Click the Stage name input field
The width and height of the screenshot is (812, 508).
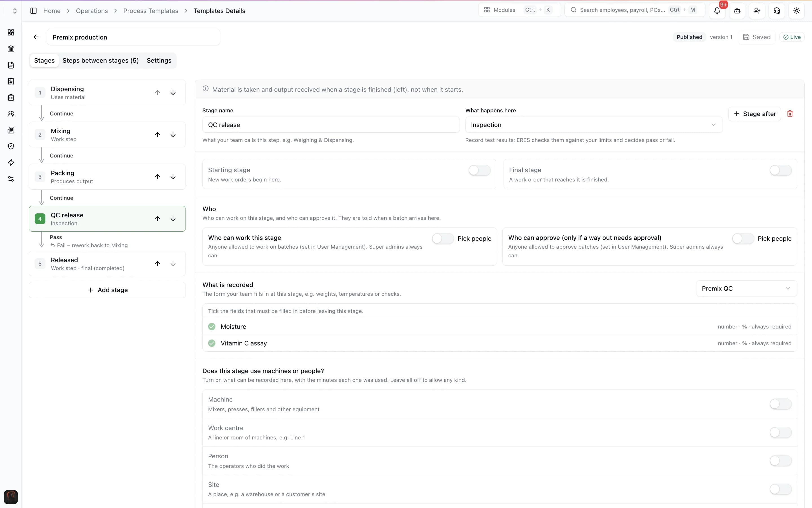click(331, 125)
